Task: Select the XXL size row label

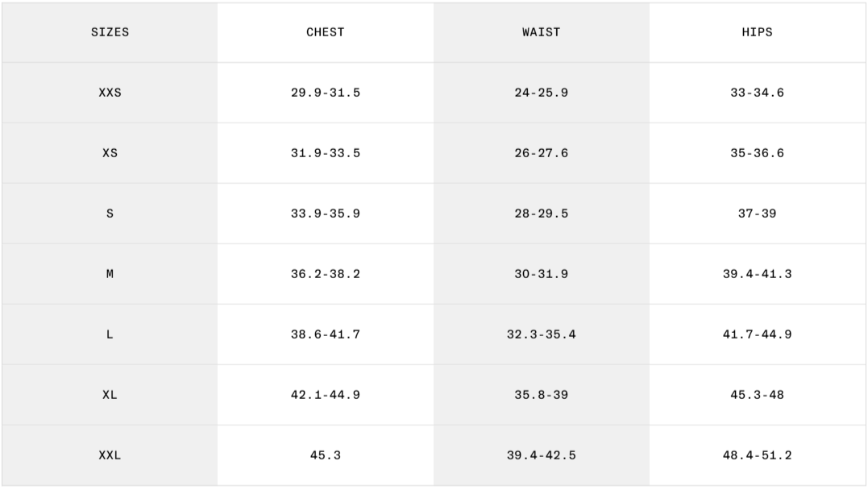Action: (110, 455)
